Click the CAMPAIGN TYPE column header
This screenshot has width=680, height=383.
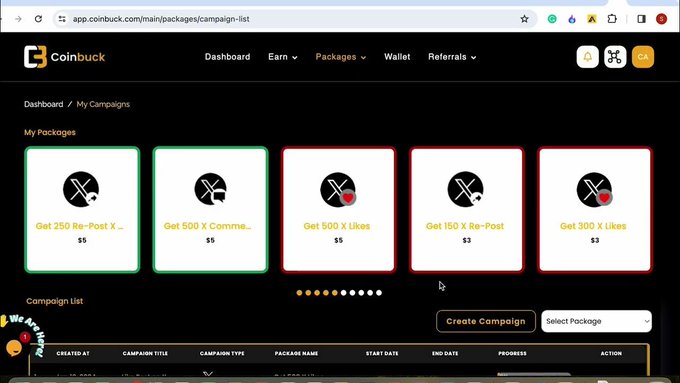click(222, 354)
